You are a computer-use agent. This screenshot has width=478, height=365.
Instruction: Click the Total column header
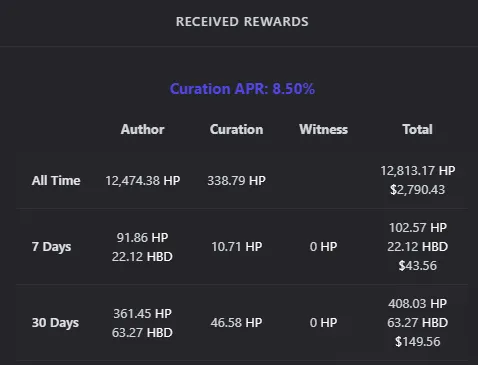[417, 129]
